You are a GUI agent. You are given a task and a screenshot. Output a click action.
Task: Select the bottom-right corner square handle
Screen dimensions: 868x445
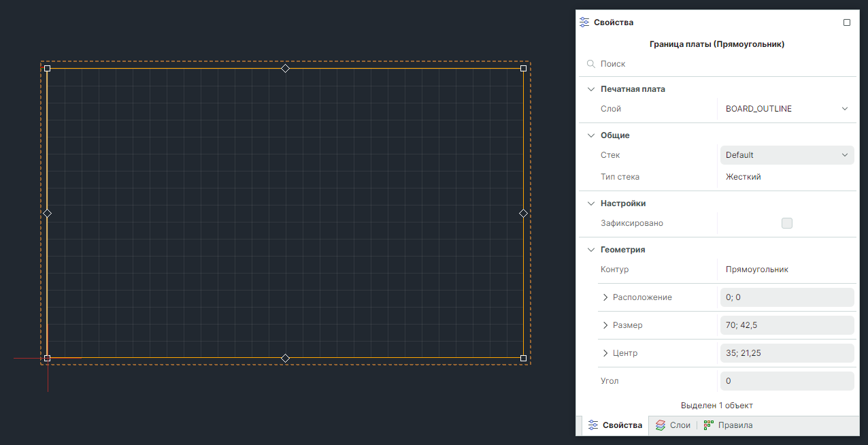[523, 358]
